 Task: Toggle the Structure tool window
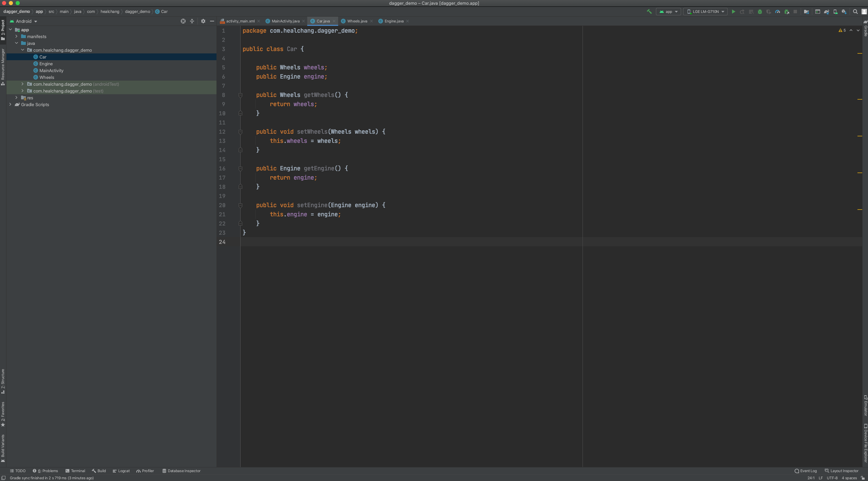point(3,381)
